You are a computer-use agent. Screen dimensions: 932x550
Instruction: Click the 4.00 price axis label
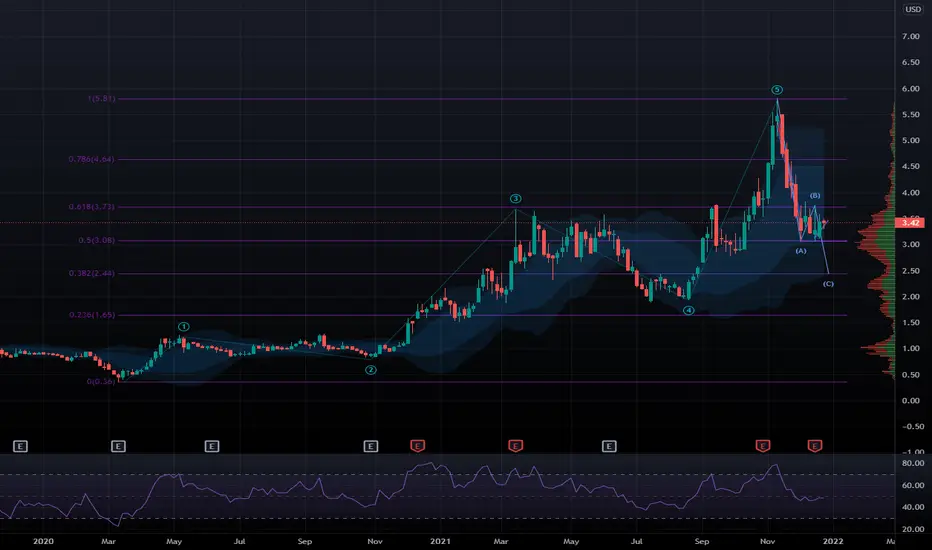[910, 193]
